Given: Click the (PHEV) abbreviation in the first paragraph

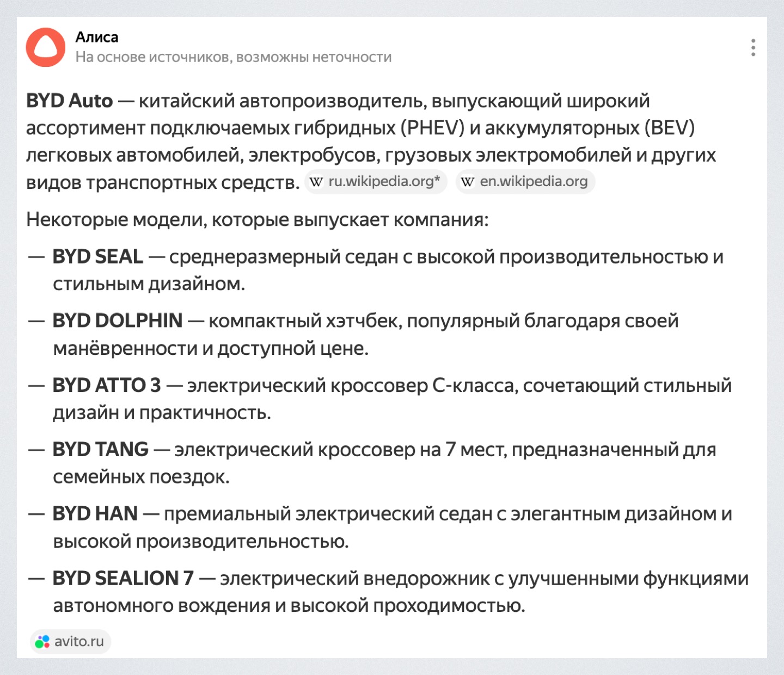Looking at the screenshot, I should (x=433, y=128).
